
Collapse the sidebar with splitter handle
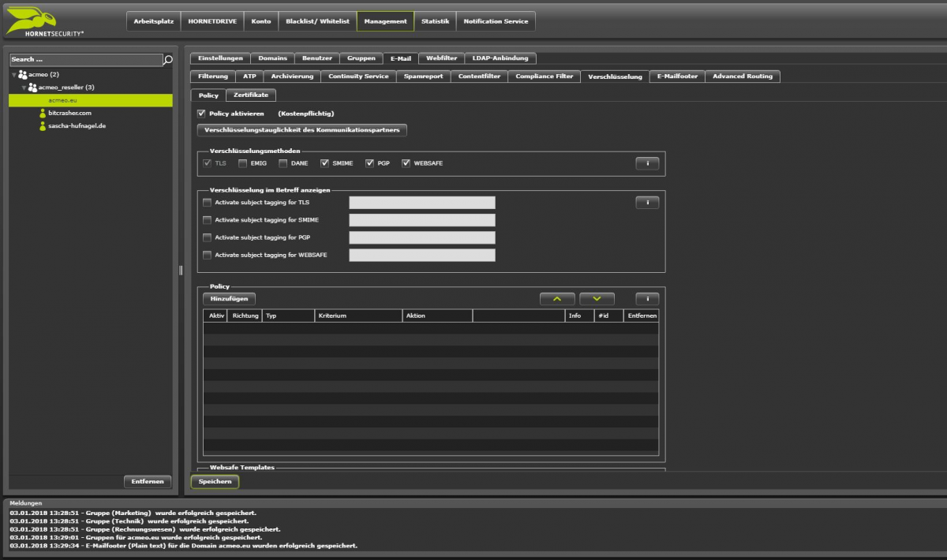click(181, 271)
